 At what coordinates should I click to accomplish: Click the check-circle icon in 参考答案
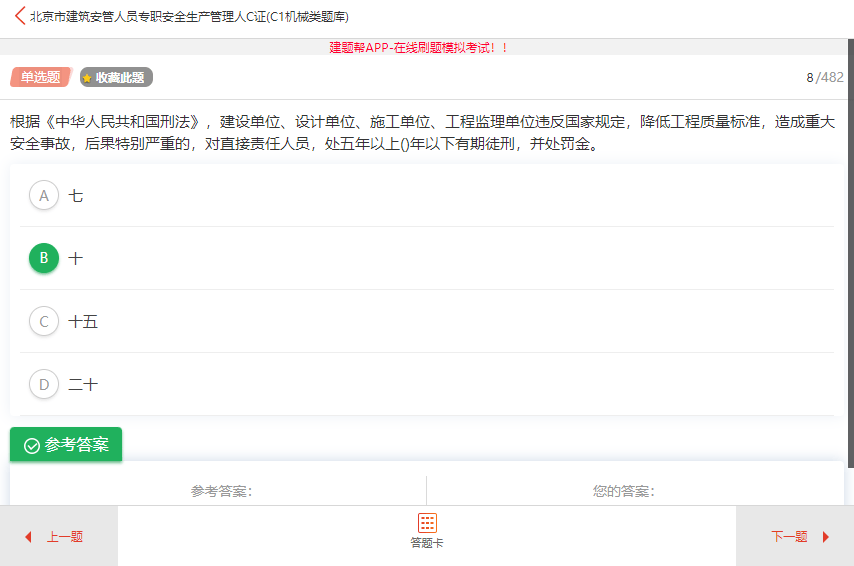click(x=32, y=446)
